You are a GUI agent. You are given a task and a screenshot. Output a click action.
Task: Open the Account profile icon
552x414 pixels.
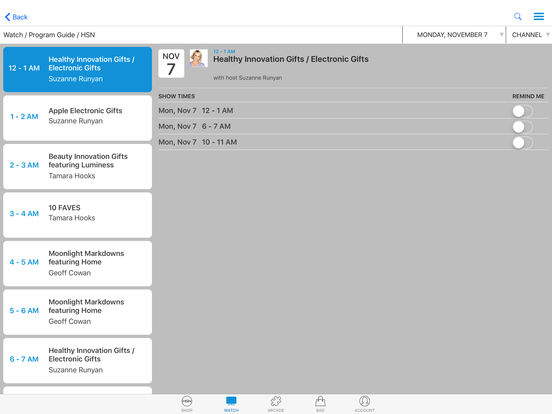(364, 403)
